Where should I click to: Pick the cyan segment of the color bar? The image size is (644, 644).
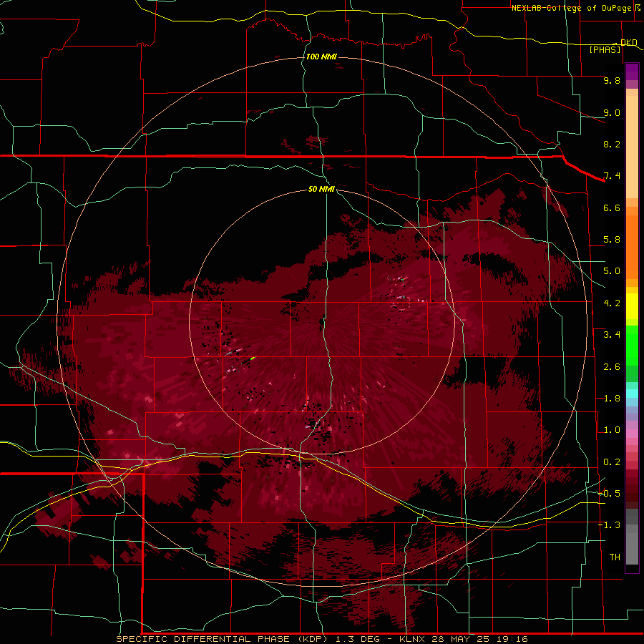tap(632, 393)
